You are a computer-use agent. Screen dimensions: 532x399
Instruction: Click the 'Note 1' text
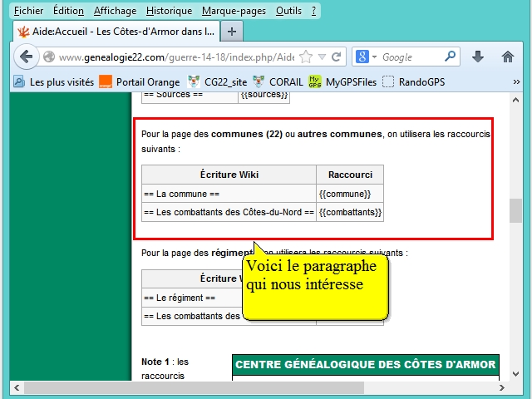(155, 362)
